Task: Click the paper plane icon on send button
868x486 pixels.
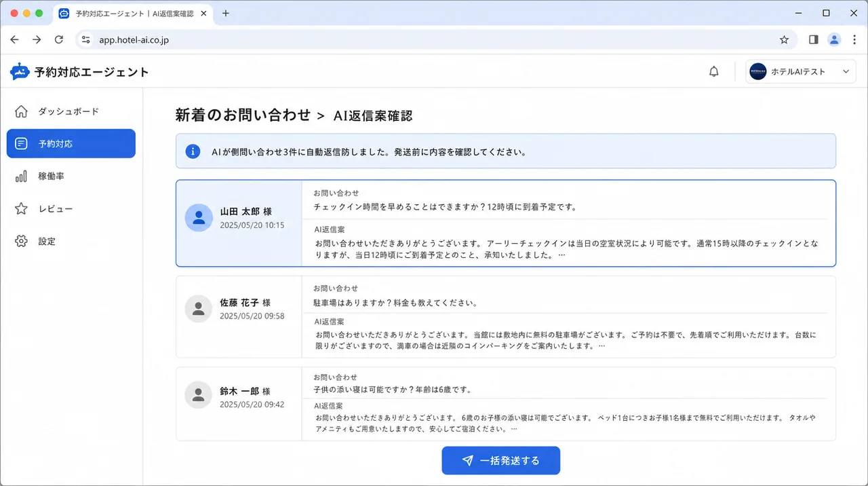Action: 467,461
